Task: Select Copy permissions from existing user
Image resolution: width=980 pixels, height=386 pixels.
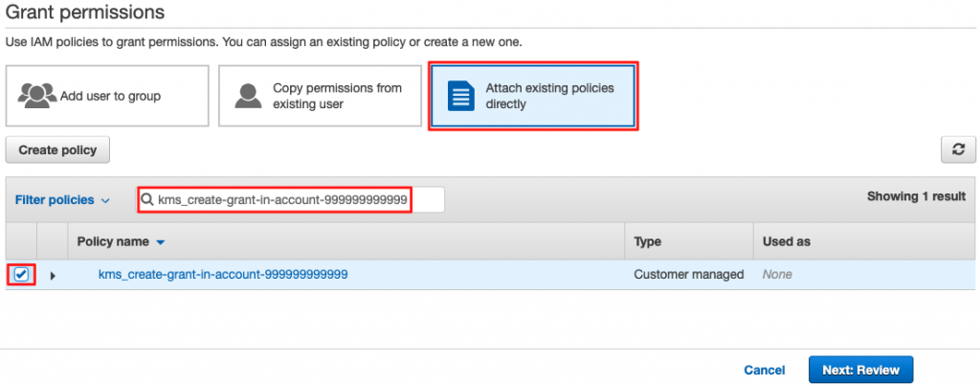Action: [320, 96]
